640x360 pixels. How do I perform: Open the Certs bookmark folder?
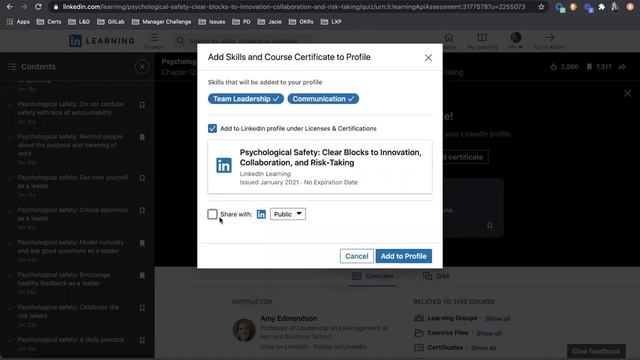[49, 22]
